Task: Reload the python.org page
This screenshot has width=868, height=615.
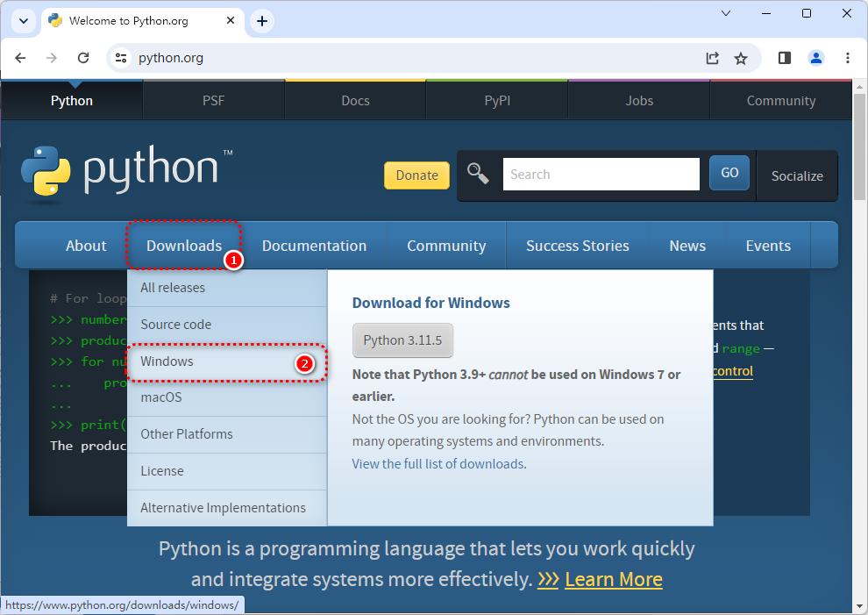Action: pyautogui.click(x=83, y=58)
